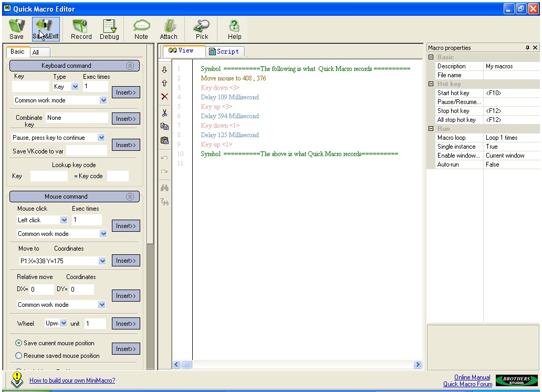
Task: Select Save current mouse position radio
Action: point(19,343)
